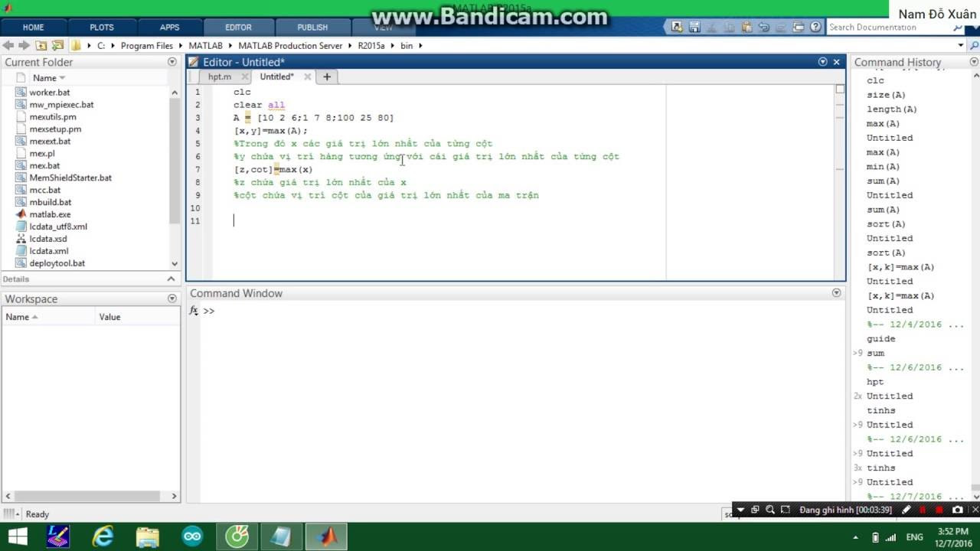The height and width of the screenshot is (551, 980).
Task: Add a new editor tab with the plus button
Action: click(327, 77)
